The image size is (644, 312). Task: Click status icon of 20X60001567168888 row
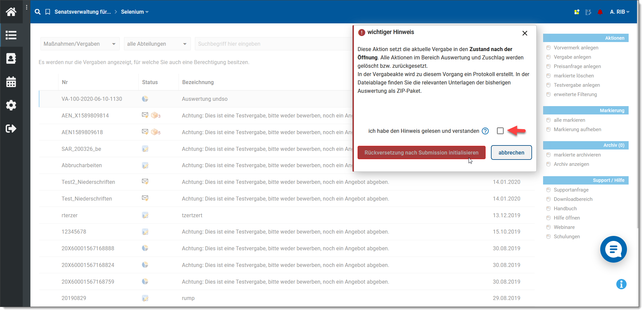click(x=145, y=248)
